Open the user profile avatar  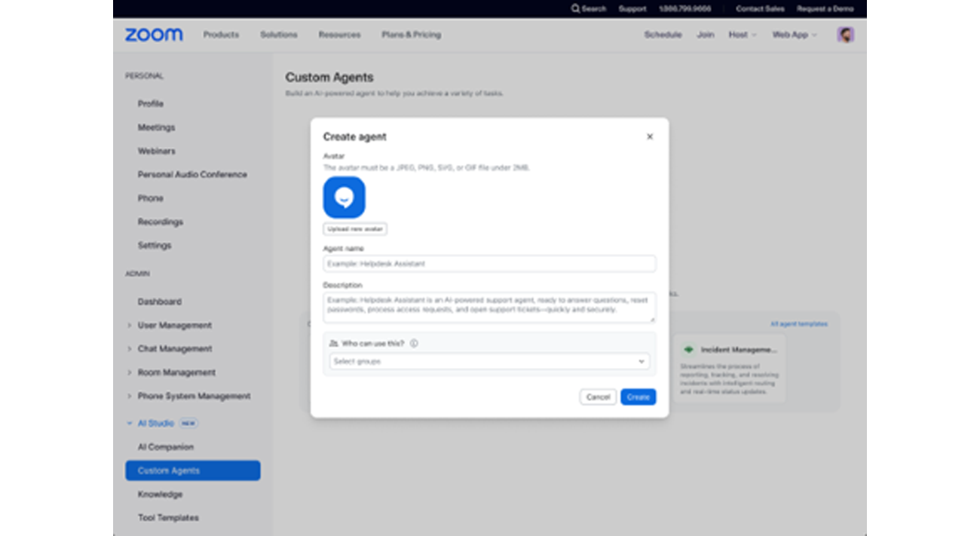(845, 35)
